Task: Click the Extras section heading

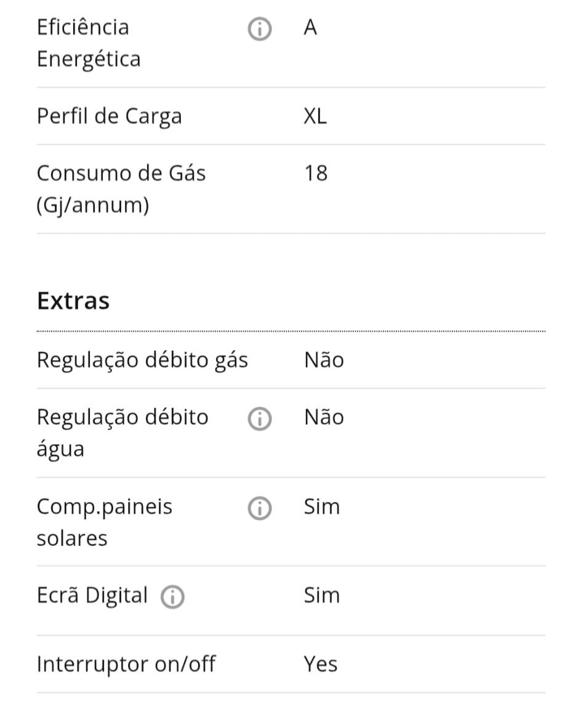Action: [x=73, y=301]
